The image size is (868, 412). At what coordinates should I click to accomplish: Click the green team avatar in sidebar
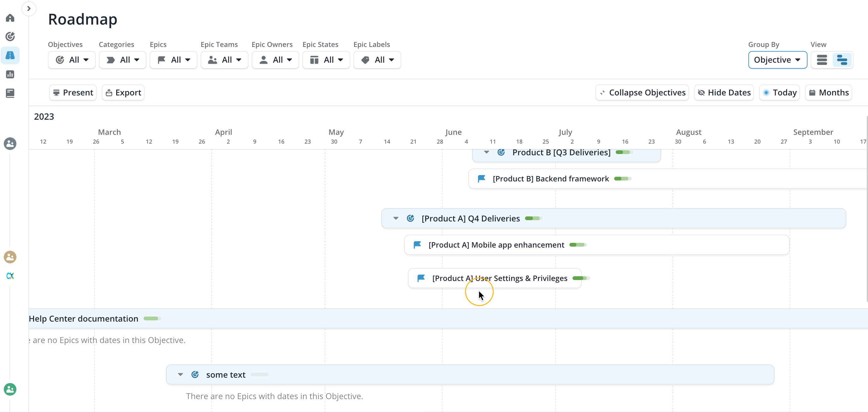[x=10, y=389]
